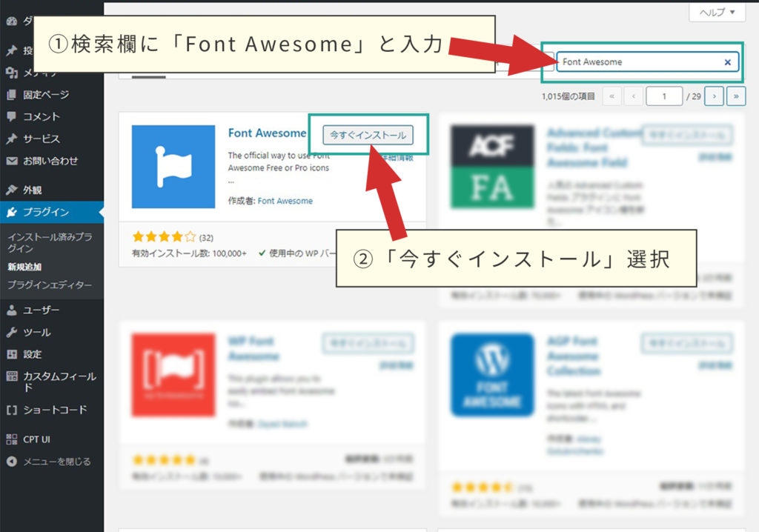
Task: Click the dashboard gauge icon
Action: click(12, 20)
